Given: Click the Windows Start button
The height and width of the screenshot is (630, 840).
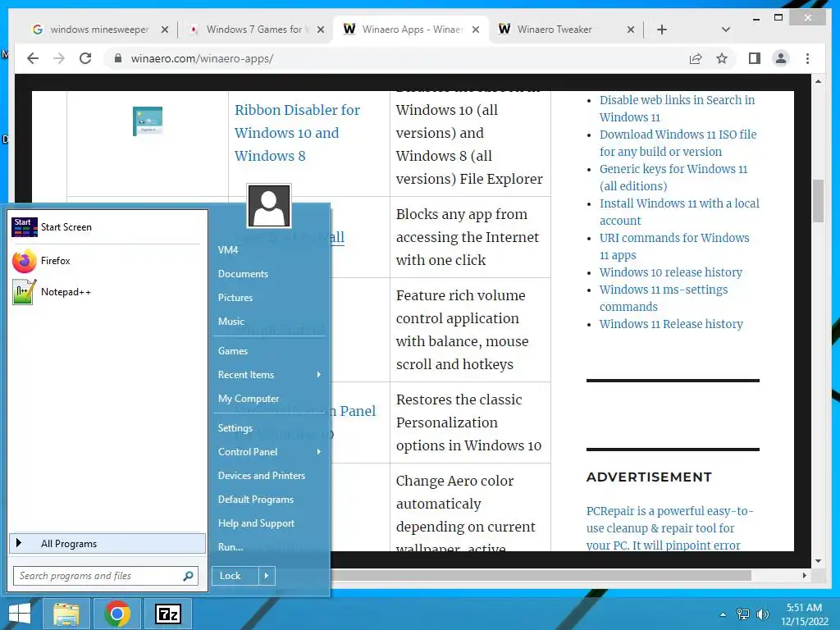Looking at the screenshot, I should tap(20, 614).
